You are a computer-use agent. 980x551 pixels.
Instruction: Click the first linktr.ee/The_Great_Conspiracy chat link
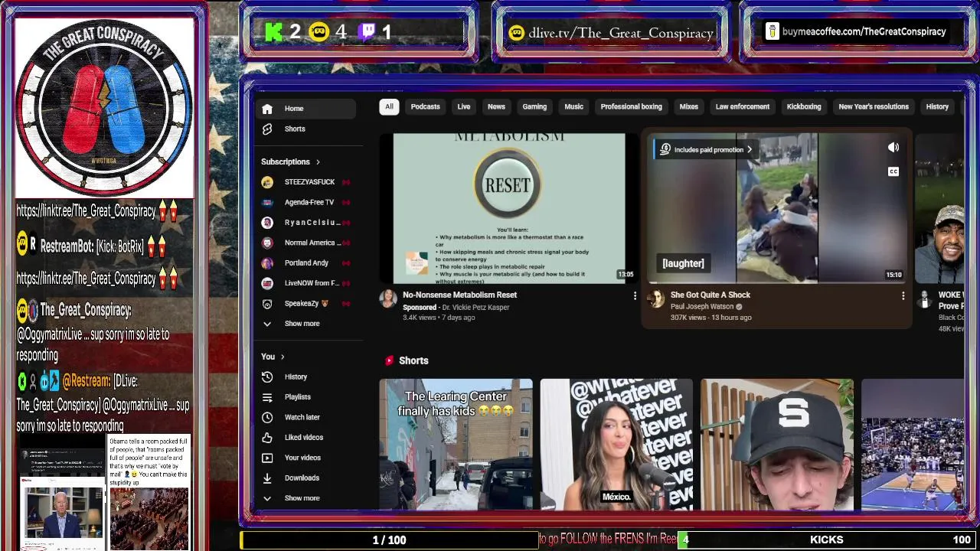(x=86, y=211)
